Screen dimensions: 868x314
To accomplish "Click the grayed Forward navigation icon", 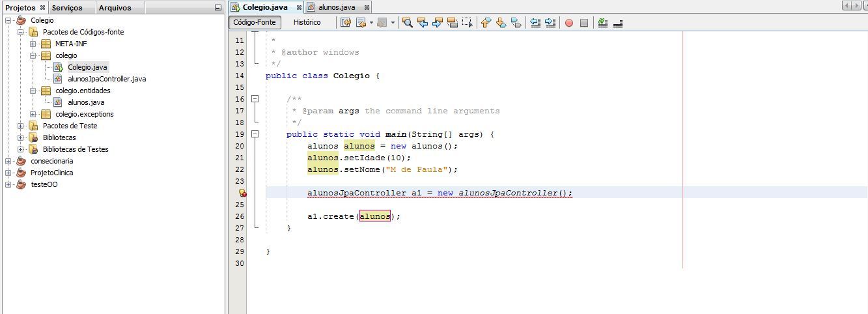I will 382,23.
